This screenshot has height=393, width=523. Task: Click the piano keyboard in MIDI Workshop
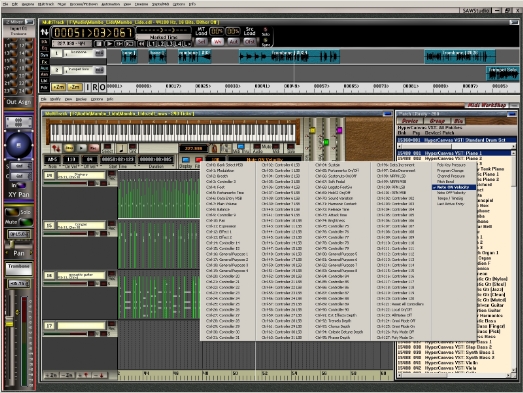173,133
